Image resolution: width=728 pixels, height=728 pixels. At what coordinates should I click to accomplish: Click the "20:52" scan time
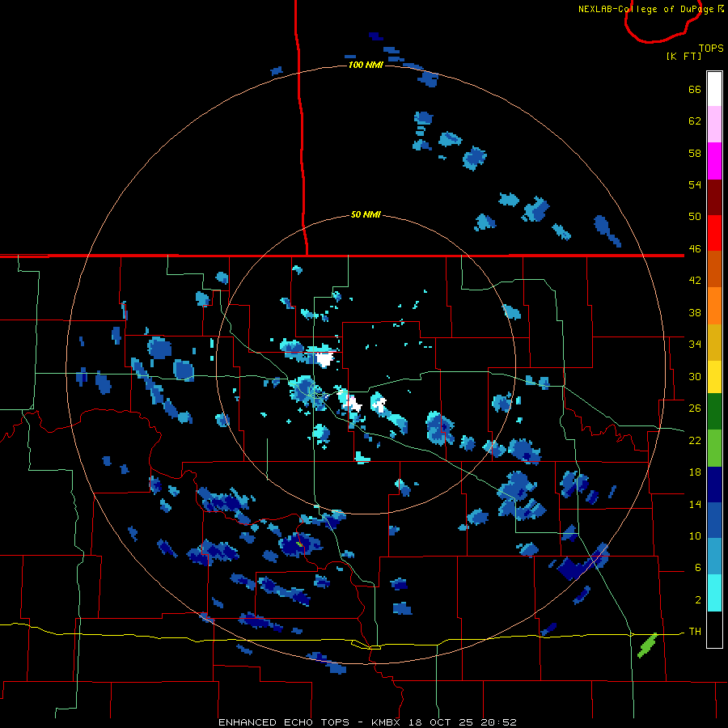(x=499, y=722)
